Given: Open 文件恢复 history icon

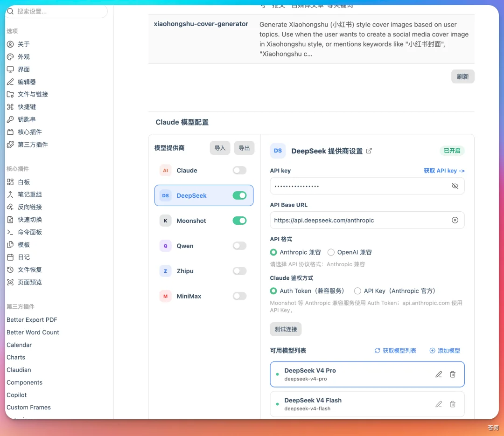Looking at the screenshot, I should [10, 270].
